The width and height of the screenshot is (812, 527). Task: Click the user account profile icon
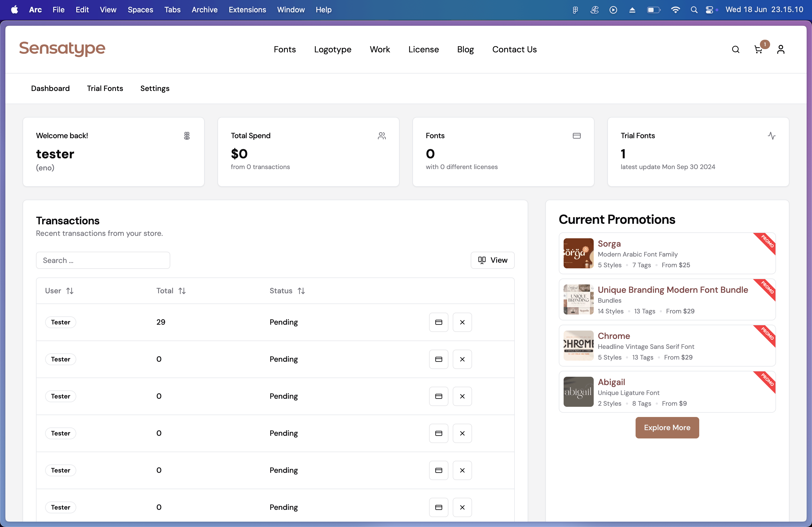(x=781, y=49)
